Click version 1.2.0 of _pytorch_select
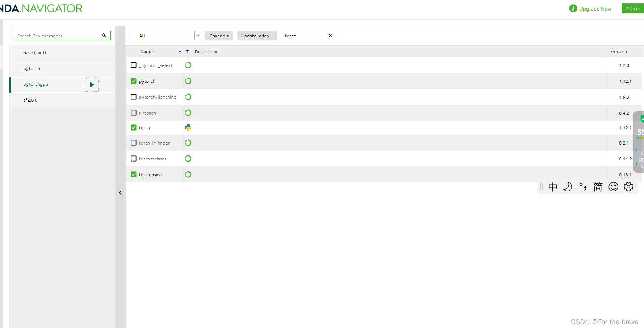Screen dimensions: 644x328 pos(624,65)
